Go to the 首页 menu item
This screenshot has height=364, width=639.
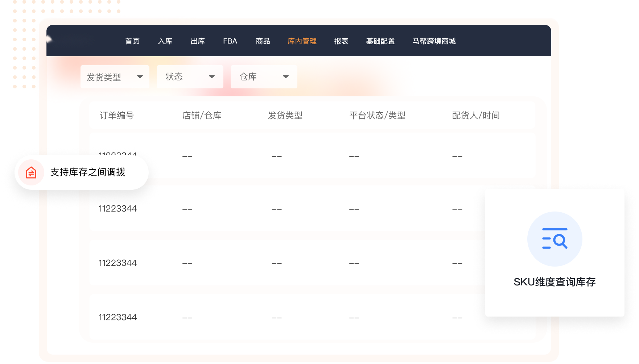[132, 41]
